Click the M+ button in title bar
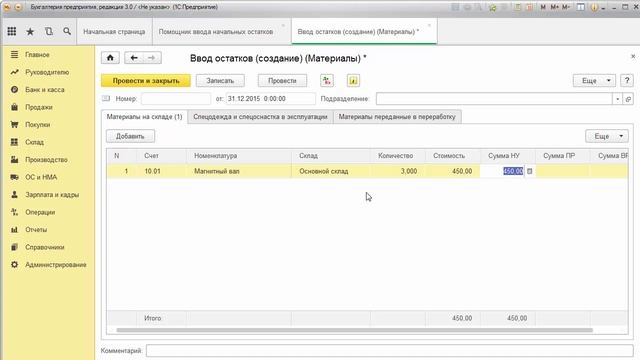The width and height of the screenshot is (640, 360). click(554, 7)
